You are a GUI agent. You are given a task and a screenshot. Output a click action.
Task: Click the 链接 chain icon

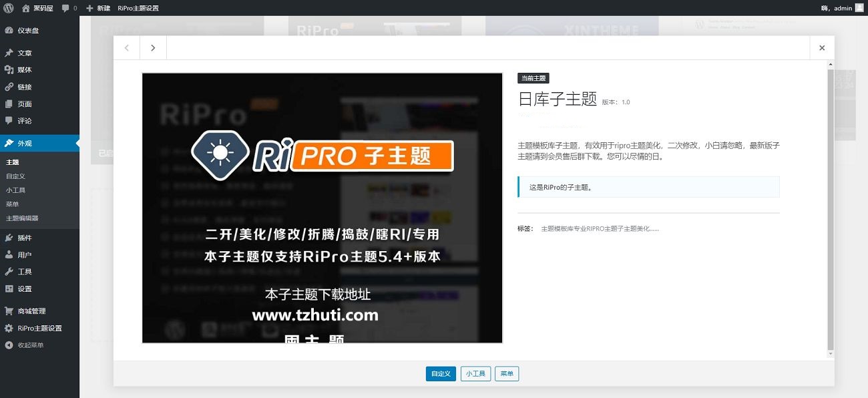click(x=9, y=87)
